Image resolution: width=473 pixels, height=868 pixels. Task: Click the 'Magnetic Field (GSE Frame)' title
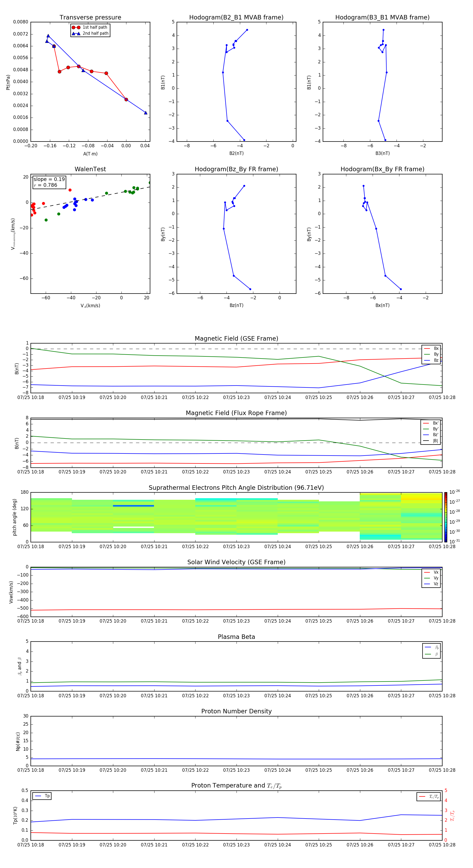(236, 339)
